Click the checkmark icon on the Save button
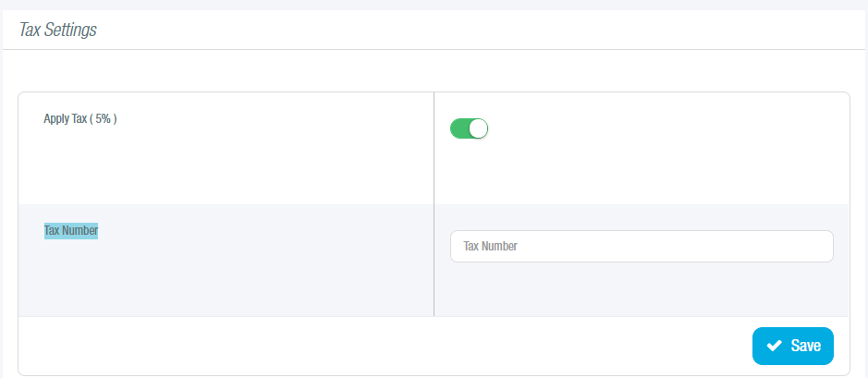Image resolution: width=868 pixels, height=378 pixels. (775, 346)
